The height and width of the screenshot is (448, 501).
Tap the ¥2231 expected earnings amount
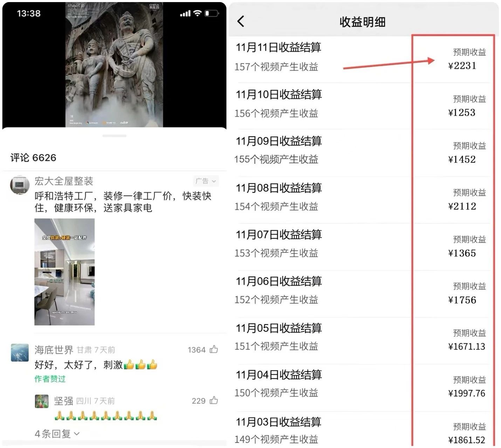[x=462, y=66]
